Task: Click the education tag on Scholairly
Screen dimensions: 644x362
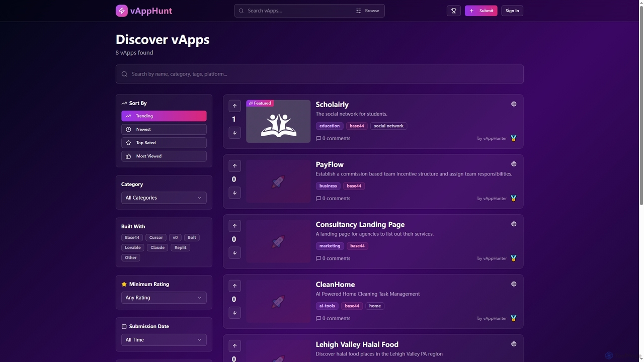Action: tap(330, 126)
